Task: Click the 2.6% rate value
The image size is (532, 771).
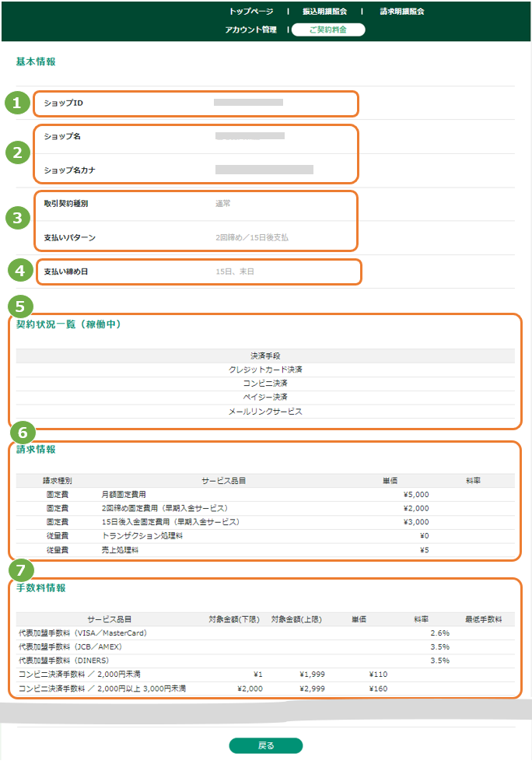Action: (440, 633)
